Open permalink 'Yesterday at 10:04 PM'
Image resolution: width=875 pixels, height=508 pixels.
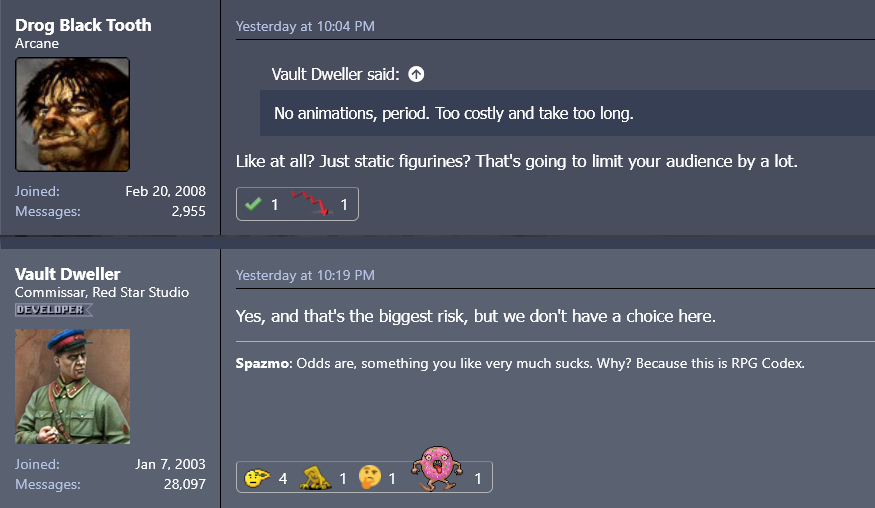tap(305, 27)
